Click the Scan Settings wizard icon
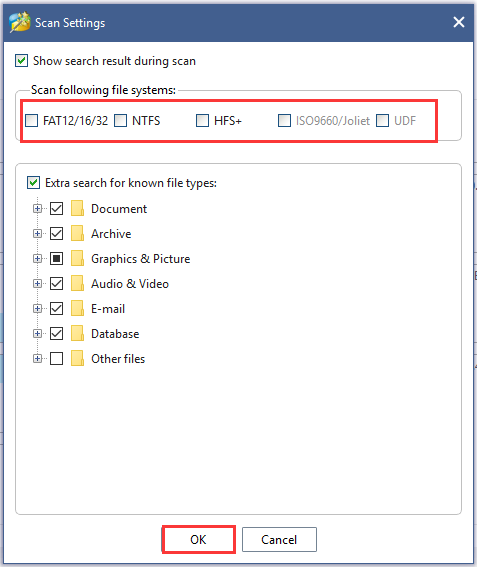Viewport: 477px width, 567px height. coord(20,22)
